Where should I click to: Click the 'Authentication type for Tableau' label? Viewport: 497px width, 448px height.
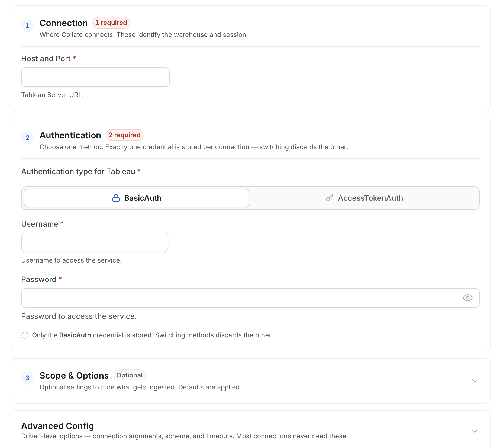pyautogui.click(x=78, y=171)
